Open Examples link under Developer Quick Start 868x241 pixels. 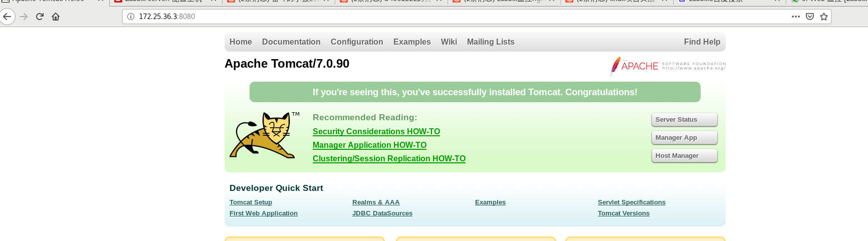coord(490,202)
